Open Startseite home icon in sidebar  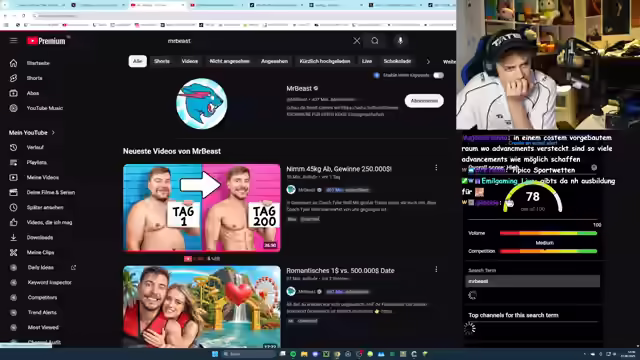click(x=13, y=63)
